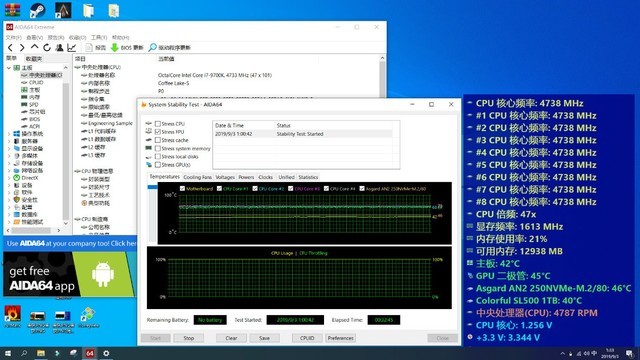
Task: Click the Stop button
Action: pos(189,338)
